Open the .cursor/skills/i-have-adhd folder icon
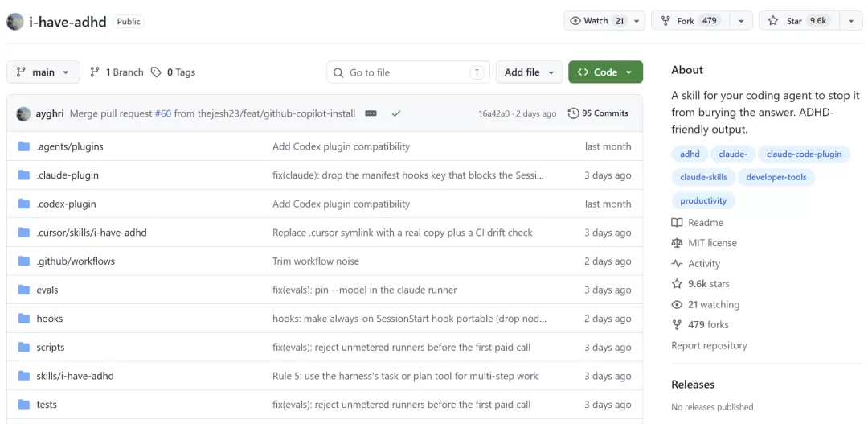 (x=24, y=233)
